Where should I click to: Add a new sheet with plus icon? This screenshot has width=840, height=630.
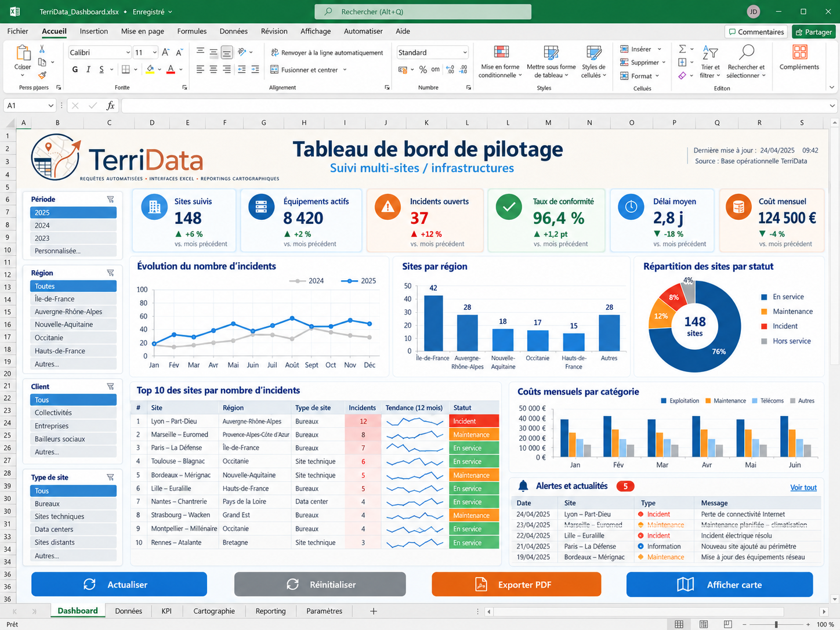pos(374,611)
